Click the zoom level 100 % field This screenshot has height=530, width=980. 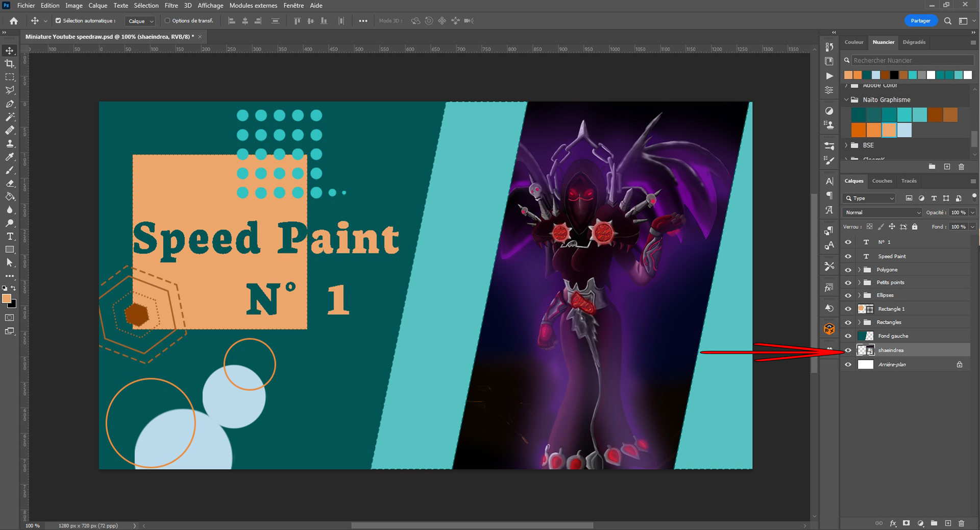click(x=33, y=526)
